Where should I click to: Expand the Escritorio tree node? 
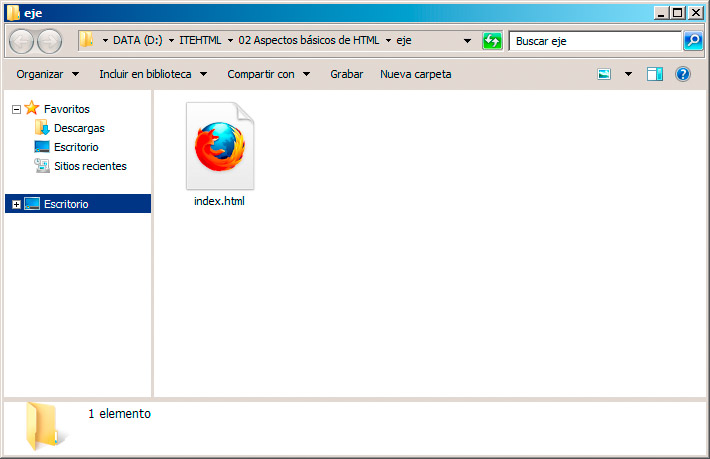(16, 204)
